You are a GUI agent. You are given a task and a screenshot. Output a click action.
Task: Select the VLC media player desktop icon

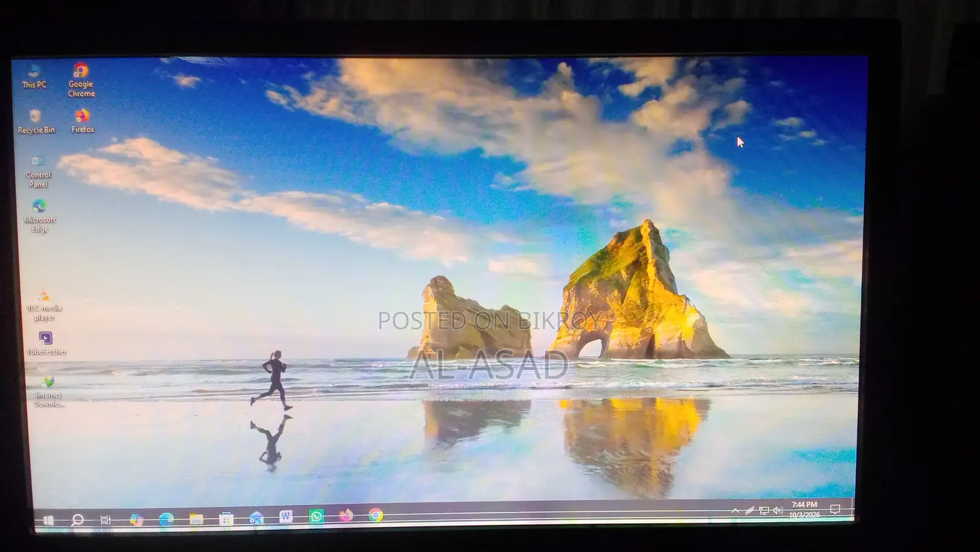pos(44,305)
